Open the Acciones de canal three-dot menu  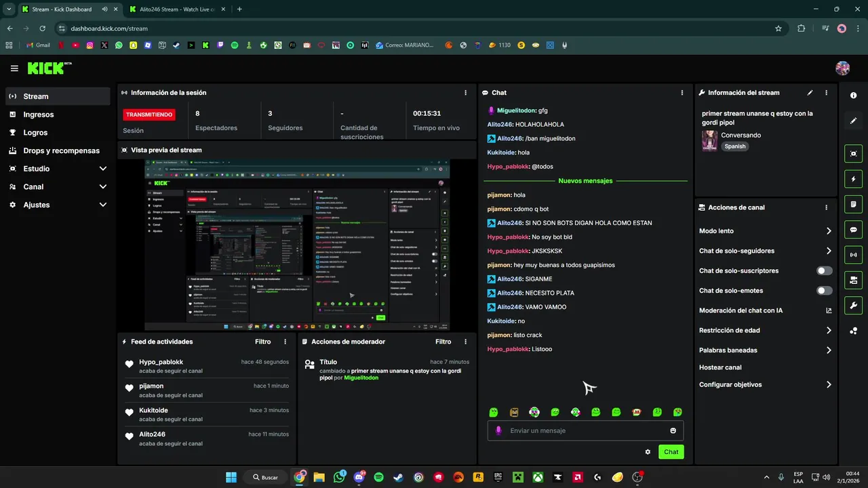pyautogui.click(x=826, y=207)
